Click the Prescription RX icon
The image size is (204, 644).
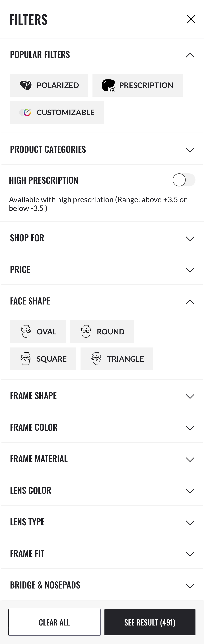[x=108, y=85]
